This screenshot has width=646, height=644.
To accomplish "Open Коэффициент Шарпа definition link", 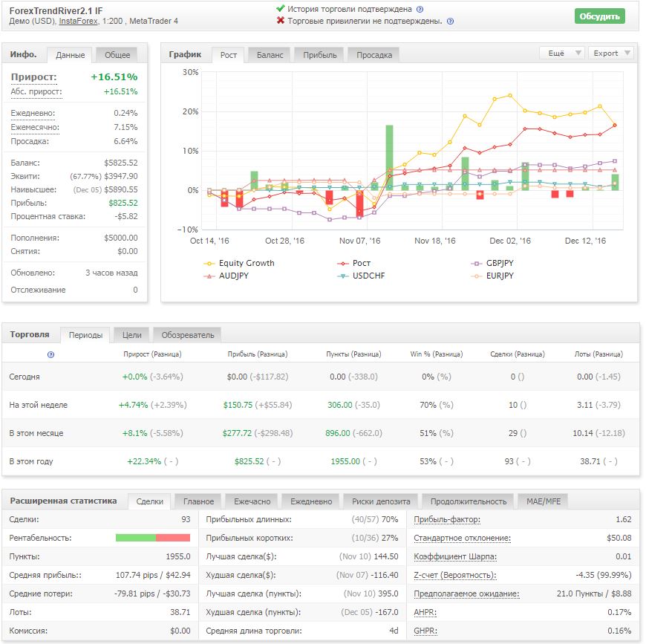I will coord(455,556).
